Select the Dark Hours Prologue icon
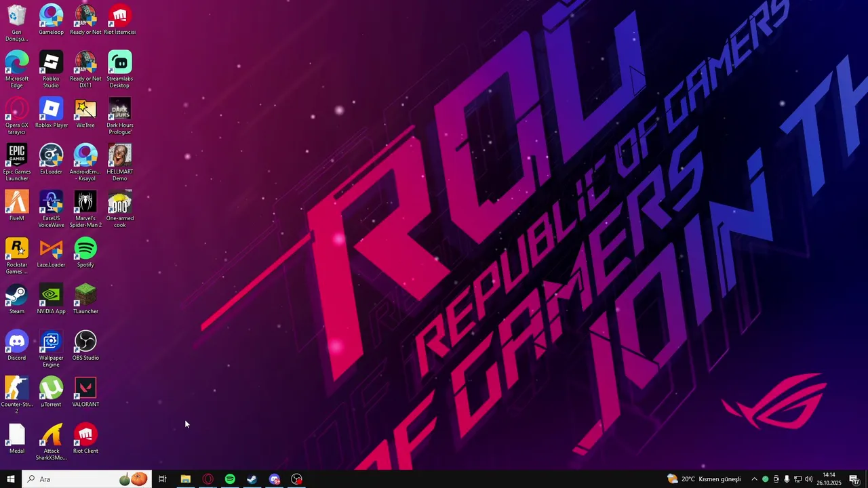Image resolution: width=868 pixels, height=488 pixels. point(120,116)
